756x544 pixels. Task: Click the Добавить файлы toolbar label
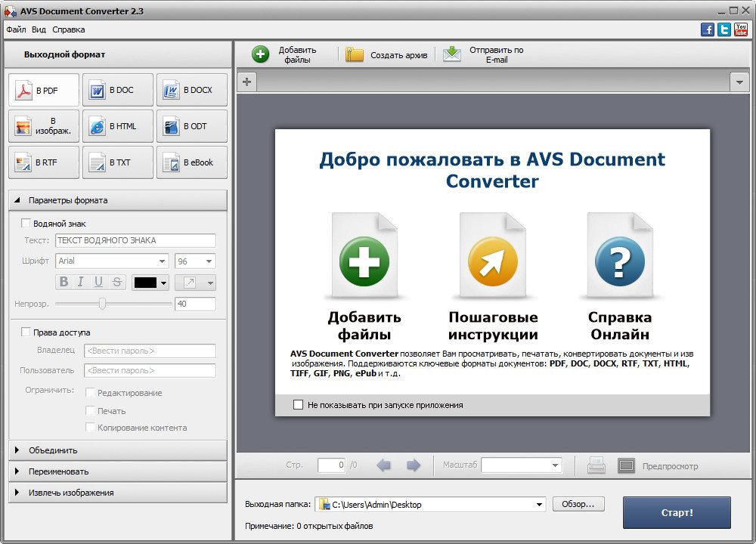point(297,54)
